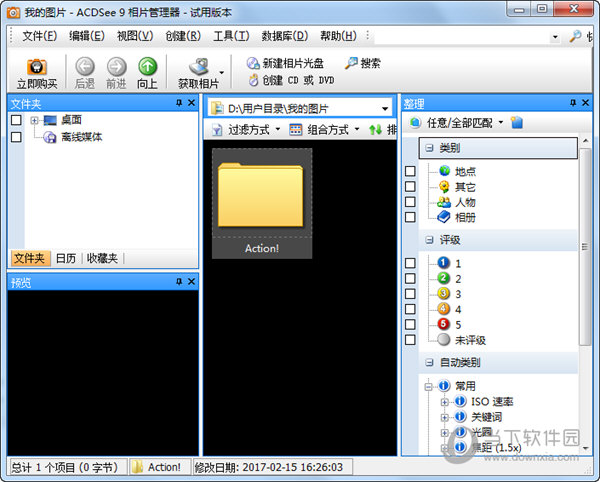Close the 整理 organize panel
The height and width of the screenshot is (482, 600).
[x=585, y=103]
